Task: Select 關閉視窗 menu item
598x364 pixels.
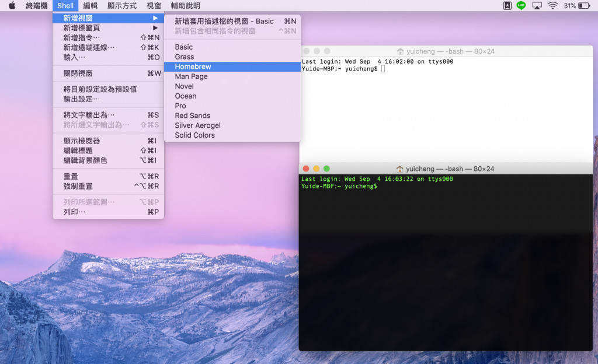Action: point(108,73)
